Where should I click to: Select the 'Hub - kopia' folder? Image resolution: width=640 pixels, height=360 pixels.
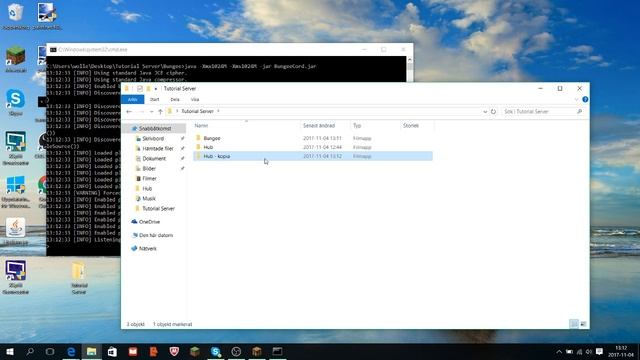(313, 156)
